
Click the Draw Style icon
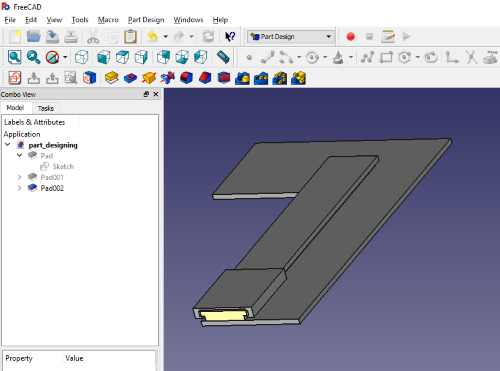pos(52,57)
